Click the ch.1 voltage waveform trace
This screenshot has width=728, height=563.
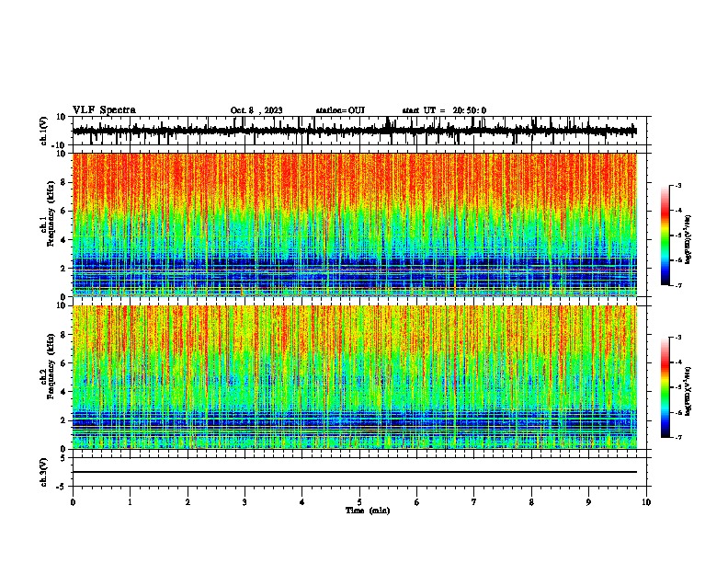click(x=354, y=131)
